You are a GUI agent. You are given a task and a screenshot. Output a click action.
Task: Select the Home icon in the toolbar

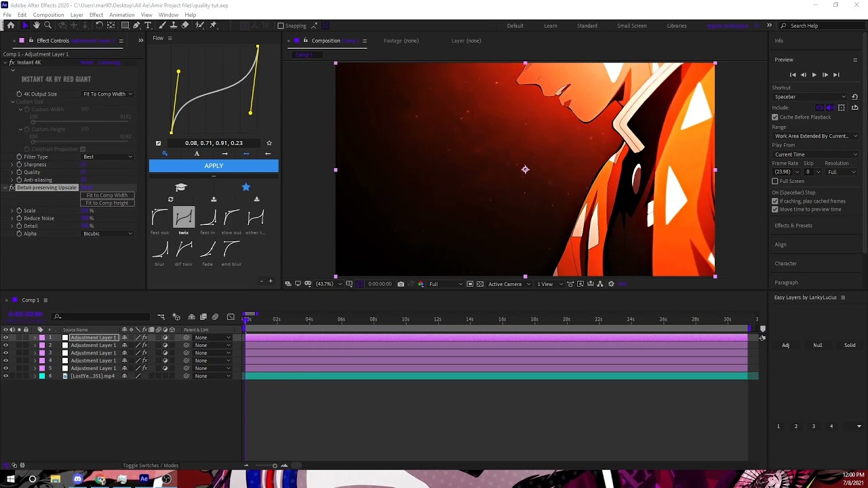click(11, 25)
